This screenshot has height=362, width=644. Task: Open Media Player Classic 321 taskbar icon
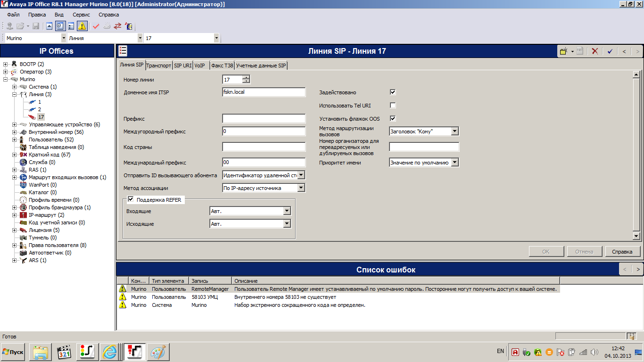coord(64,352)
